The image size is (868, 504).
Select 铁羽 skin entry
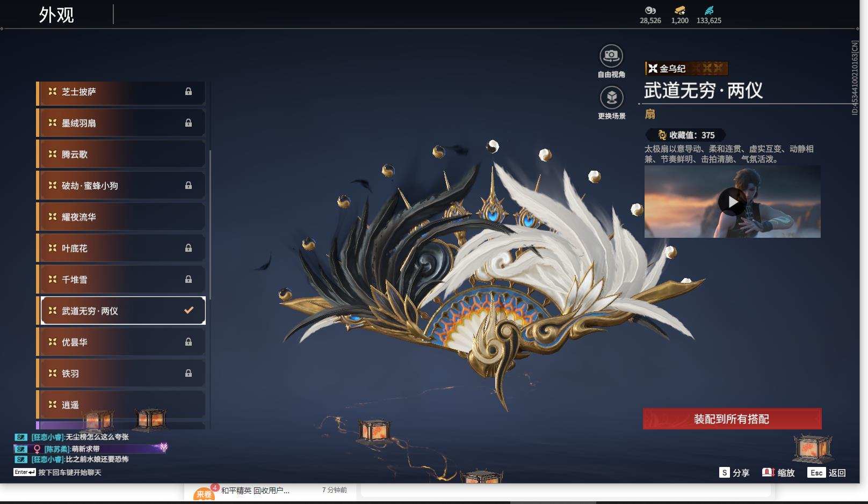click(x=121, y=373)
